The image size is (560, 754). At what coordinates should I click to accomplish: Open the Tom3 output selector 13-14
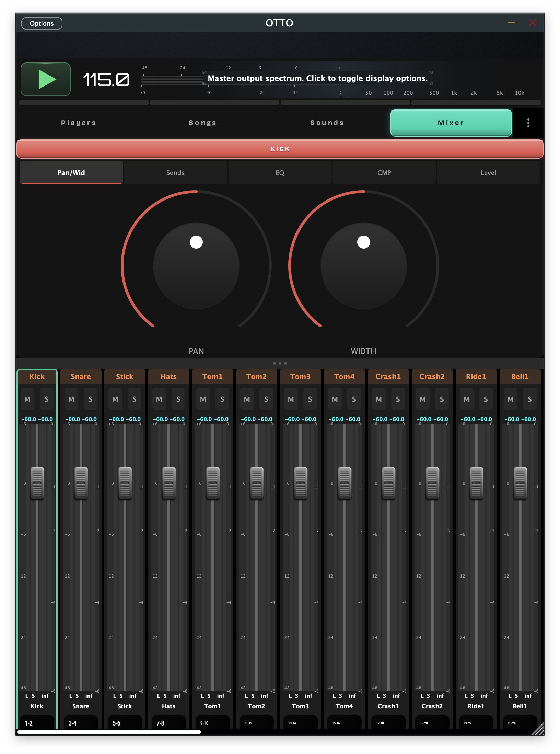tap(301, 723)
